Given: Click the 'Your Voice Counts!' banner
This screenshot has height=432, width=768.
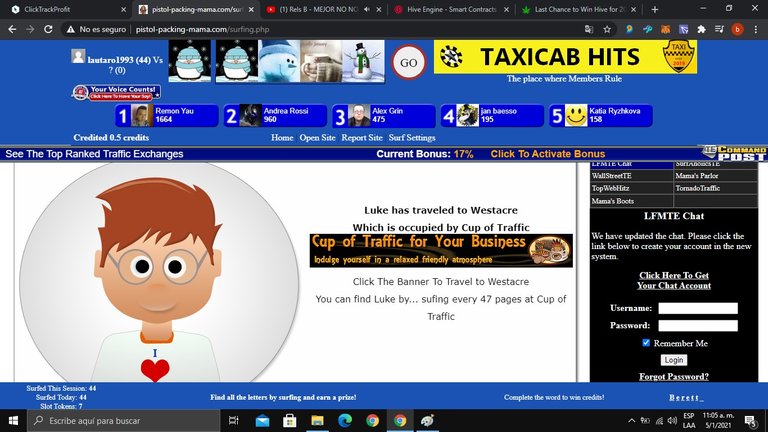Looking at the screenshot, I should tap(117, 93).
